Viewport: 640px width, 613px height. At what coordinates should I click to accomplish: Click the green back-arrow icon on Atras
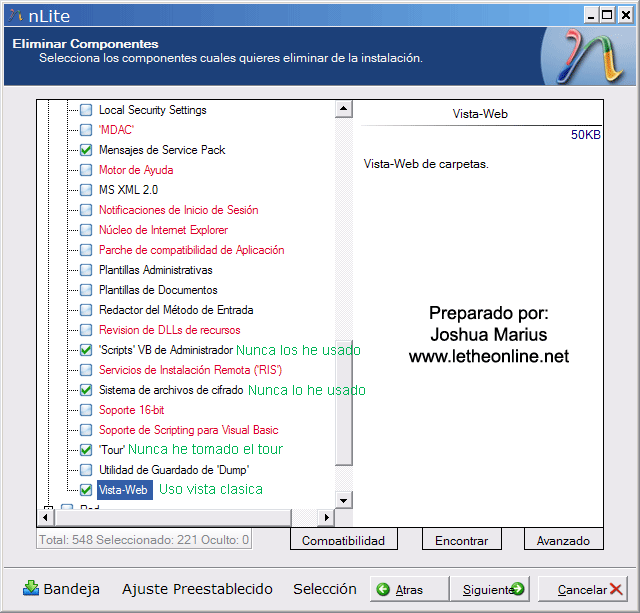[x=383, y=589]
